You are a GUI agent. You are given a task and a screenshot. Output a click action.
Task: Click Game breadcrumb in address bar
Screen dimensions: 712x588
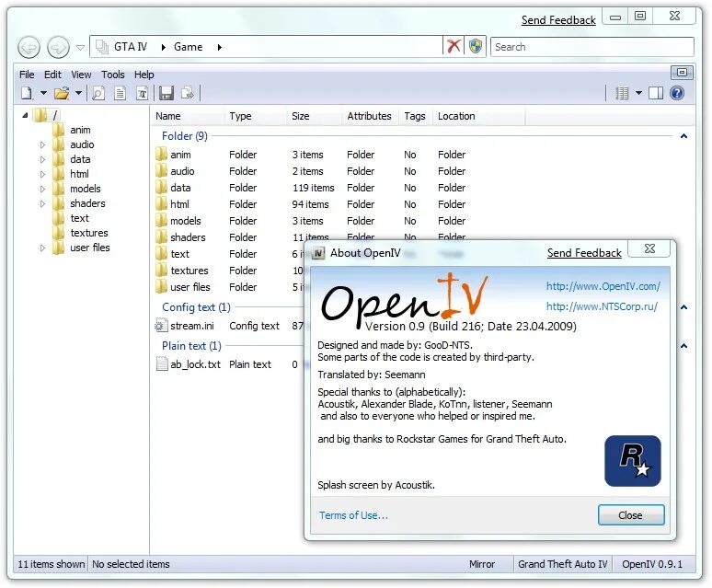188,47
